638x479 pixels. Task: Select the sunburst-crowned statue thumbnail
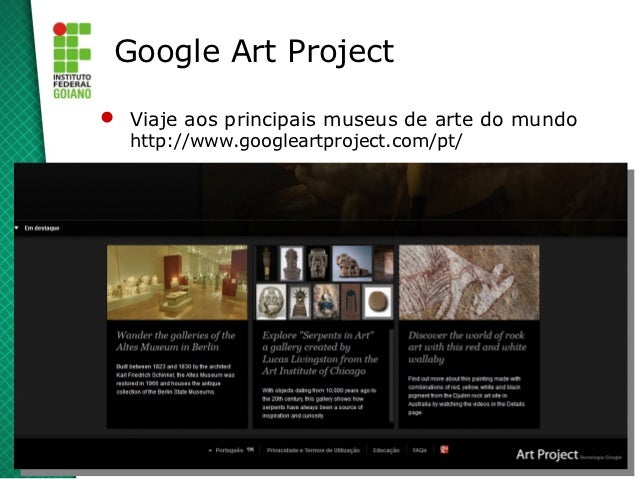pyautogui.click(x=299, y=302)
